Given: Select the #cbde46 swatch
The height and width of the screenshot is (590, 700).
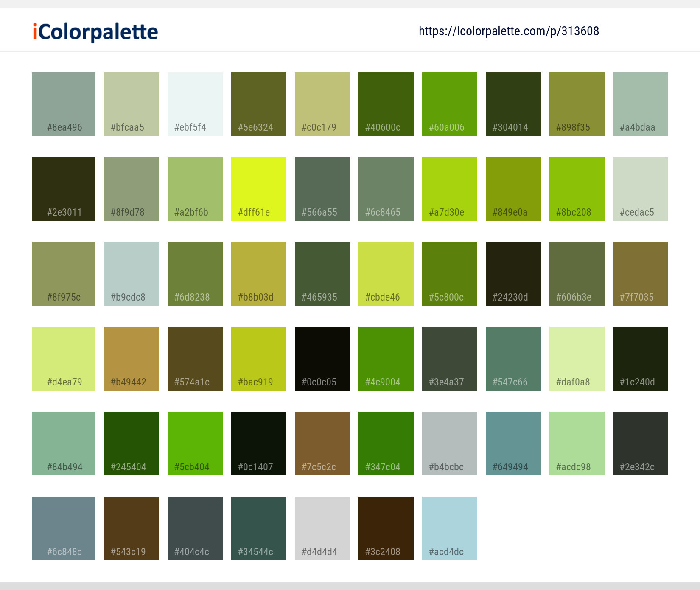Looking at the screenshot, I should pyautogui.click(x=386, y=274).
